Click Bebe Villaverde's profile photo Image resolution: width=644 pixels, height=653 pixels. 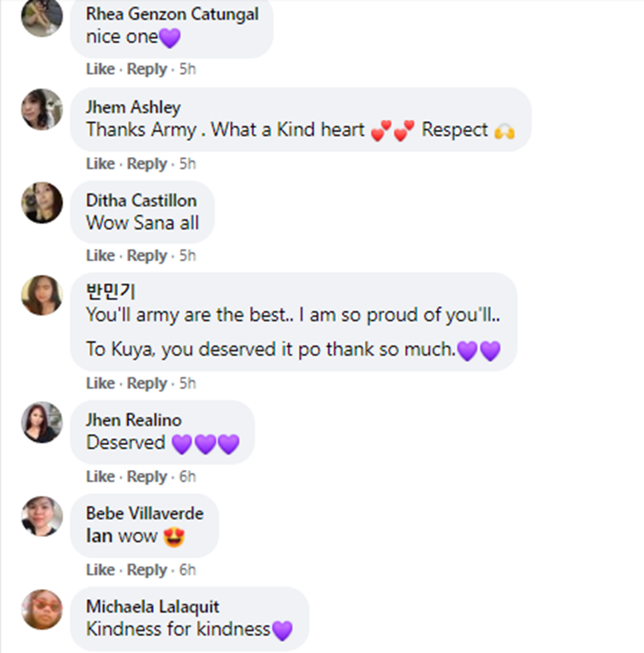pos(41,516)
